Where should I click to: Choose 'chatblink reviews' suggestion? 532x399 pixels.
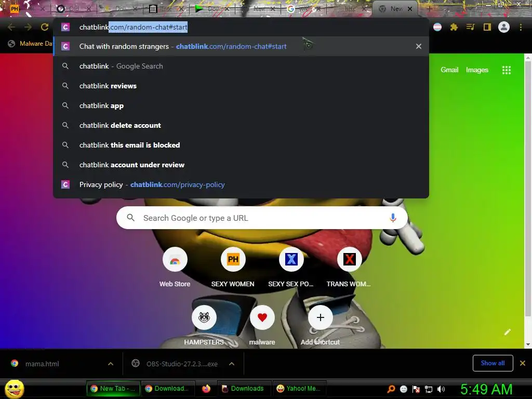coord(241,86)
